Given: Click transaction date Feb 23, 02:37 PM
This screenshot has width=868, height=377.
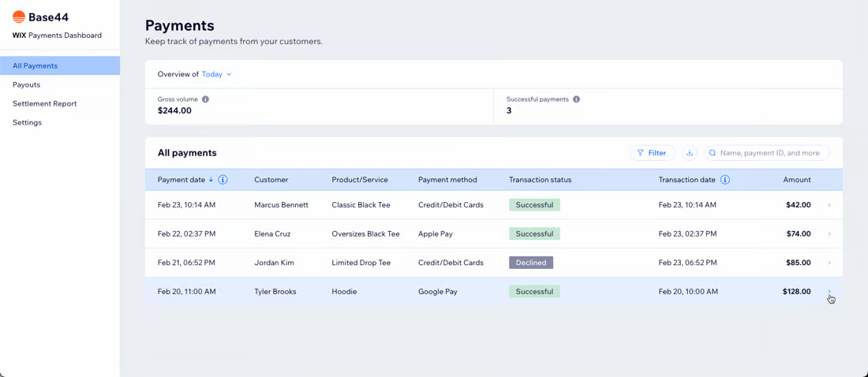Looking at the screenshot, I should click(x=687, y=234).
